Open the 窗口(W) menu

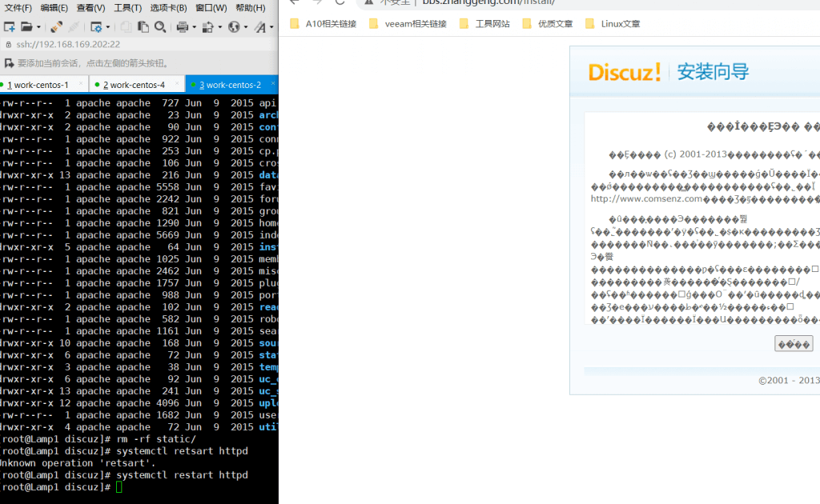point(211,8)
